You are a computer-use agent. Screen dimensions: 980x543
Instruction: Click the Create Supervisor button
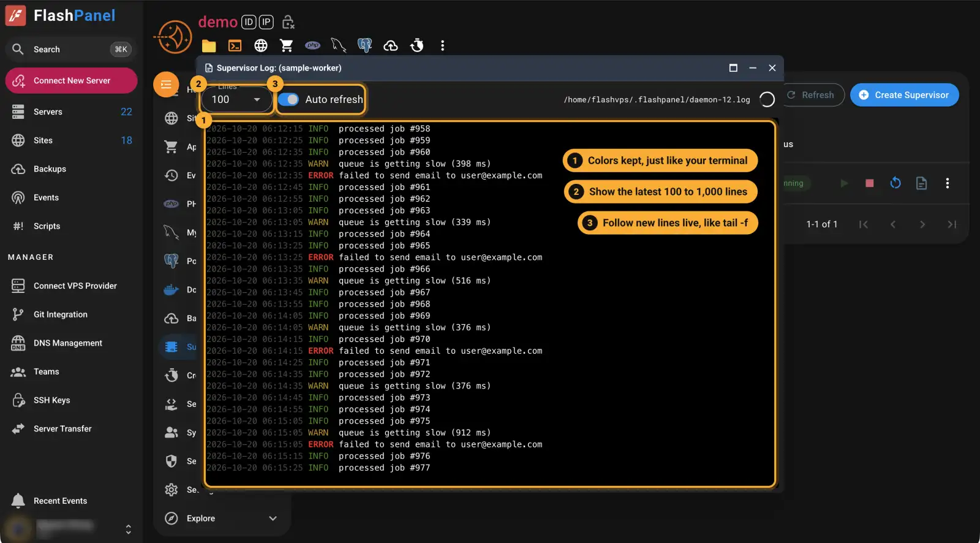(x=905, y=95)
